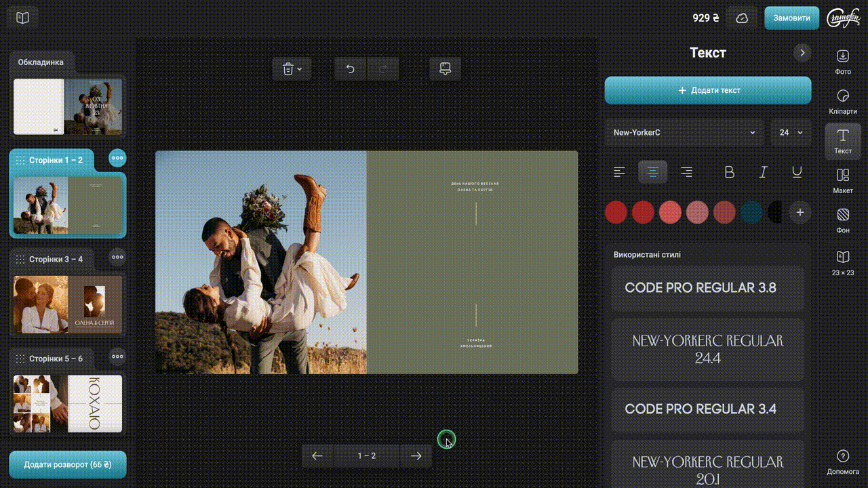This screenshot has width=868, height=488.
Task: Click the cloud save icon
Action: coord(742,18)
